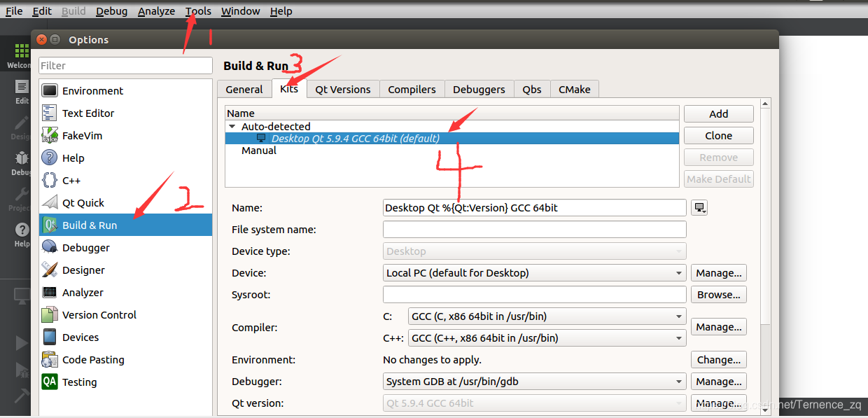Switch to the Compilers tab
The height and width of the screenshot is (418, 868).
412,90
